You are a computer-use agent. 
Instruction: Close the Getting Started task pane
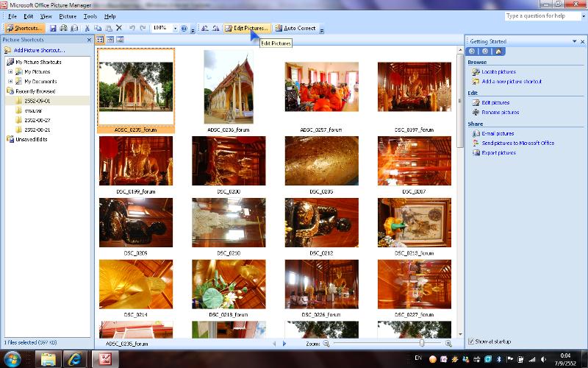[582, 41]
